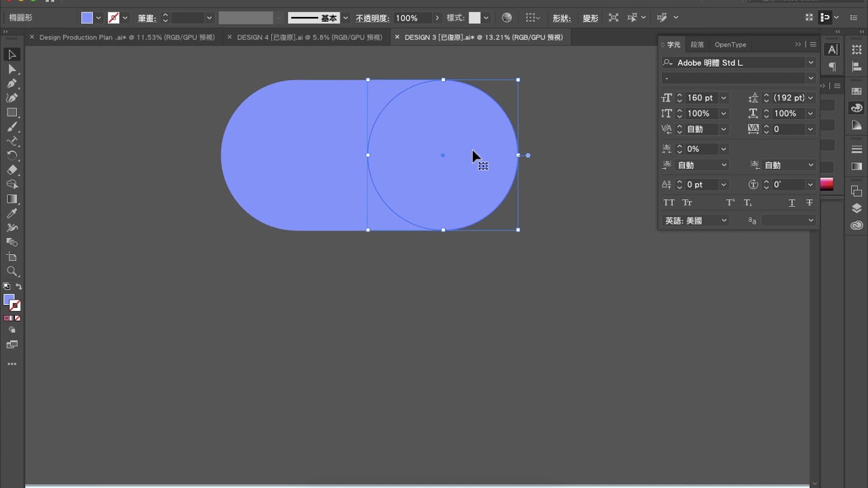Select the Direct Selection tool

12,69
